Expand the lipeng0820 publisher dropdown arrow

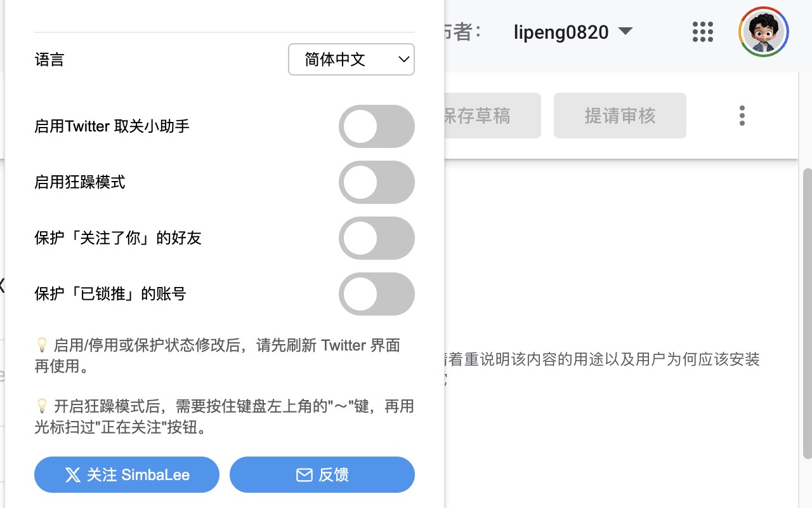point(625,31)
